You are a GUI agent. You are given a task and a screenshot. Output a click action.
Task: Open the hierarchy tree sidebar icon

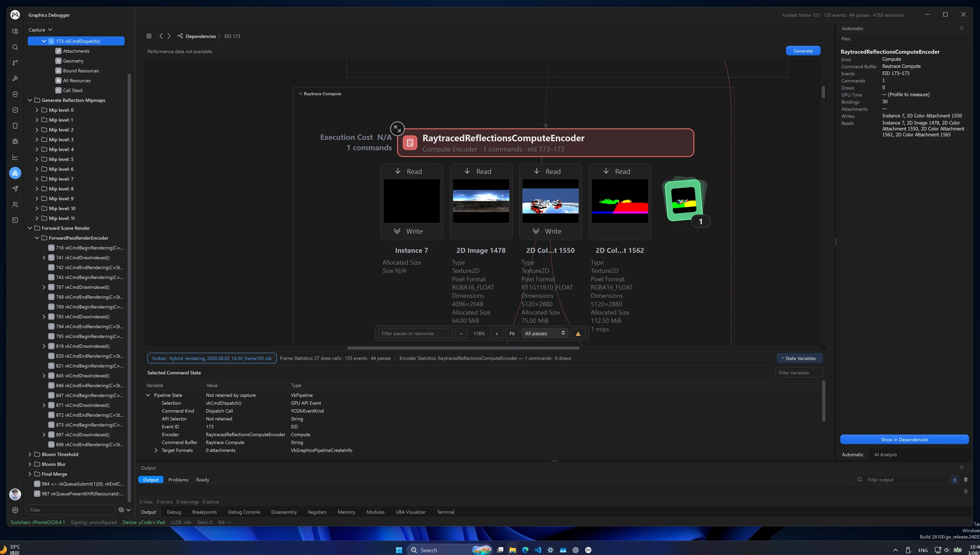[15, 31]
